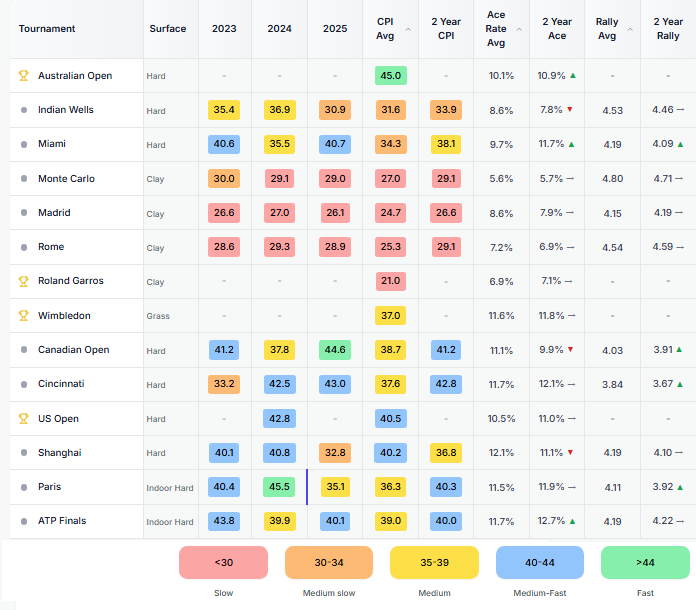This screenshot has height=610, width=696.
Task: Click the red down arrow in Indian Wells 2 Year Ace
Action: tap(570, 109)
